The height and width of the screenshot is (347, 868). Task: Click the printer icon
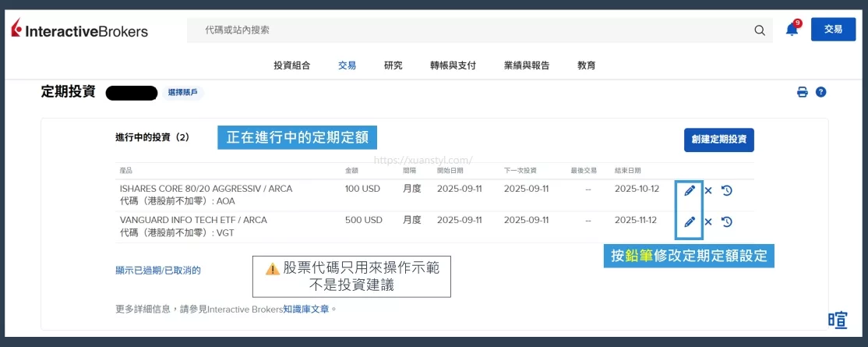coord(802,92)
